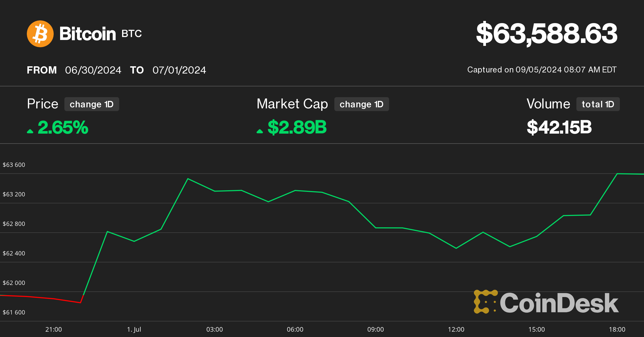Click the 'BTC' ticker symbol
This screenshot has width=644, height=337.
pyautogui.click(x=131, y=34)
